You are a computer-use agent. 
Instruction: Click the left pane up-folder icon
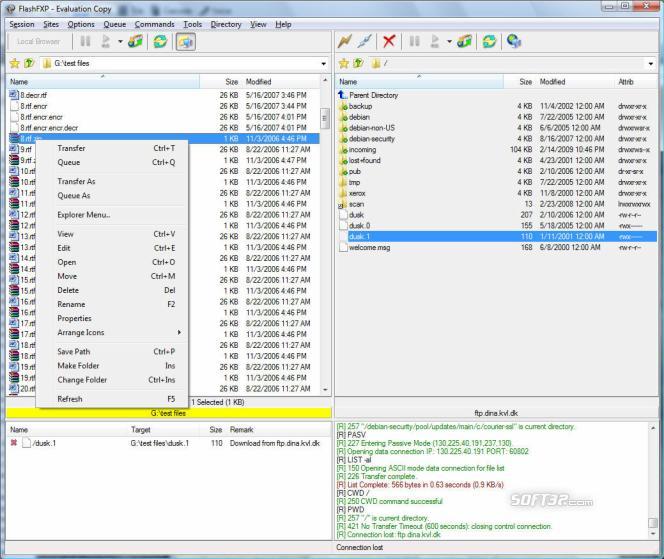pyautogui.click(x=29, y=64)
